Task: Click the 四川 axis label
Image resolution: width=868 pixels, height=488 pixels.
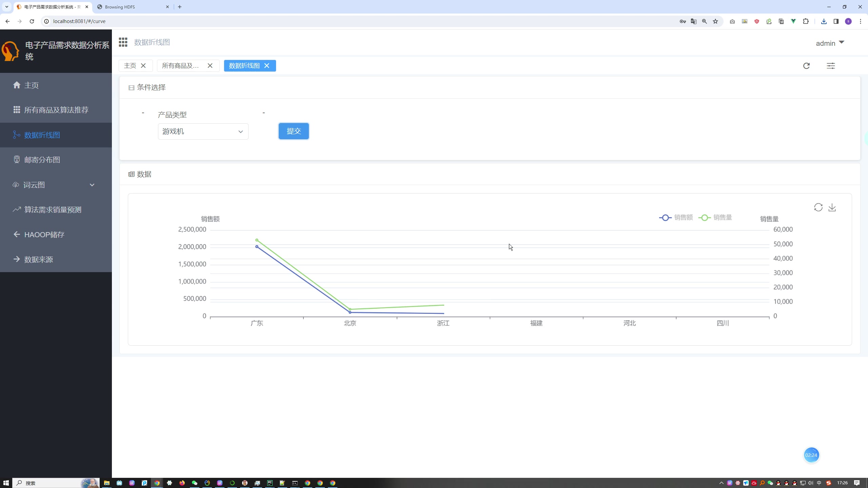Action: click(x=723, y=323)
